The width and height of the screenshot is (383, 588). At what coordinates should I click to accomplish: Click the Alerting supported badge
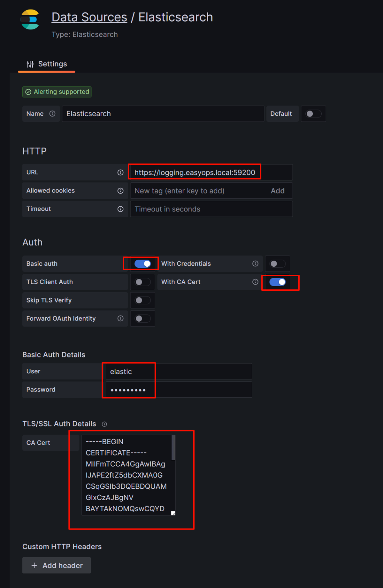coord(57,92)
